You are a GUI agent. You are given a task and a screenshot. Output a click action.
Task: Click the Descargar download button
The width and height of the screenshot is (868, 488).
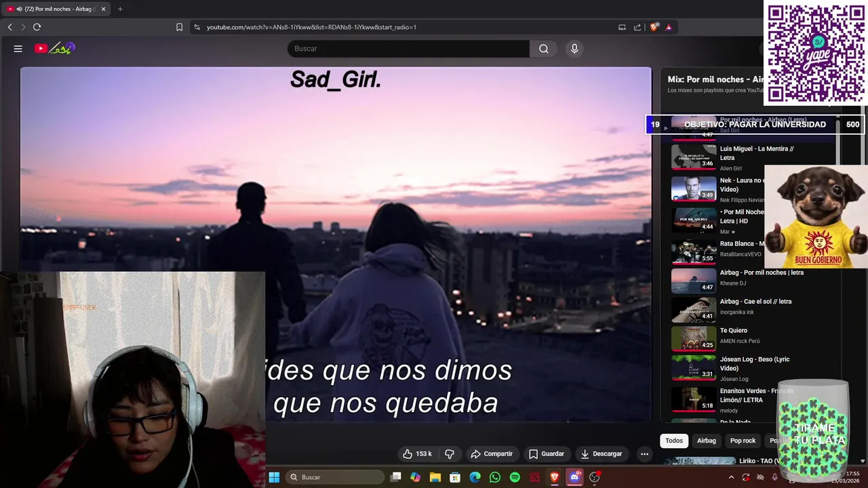(x=601, y=453)
